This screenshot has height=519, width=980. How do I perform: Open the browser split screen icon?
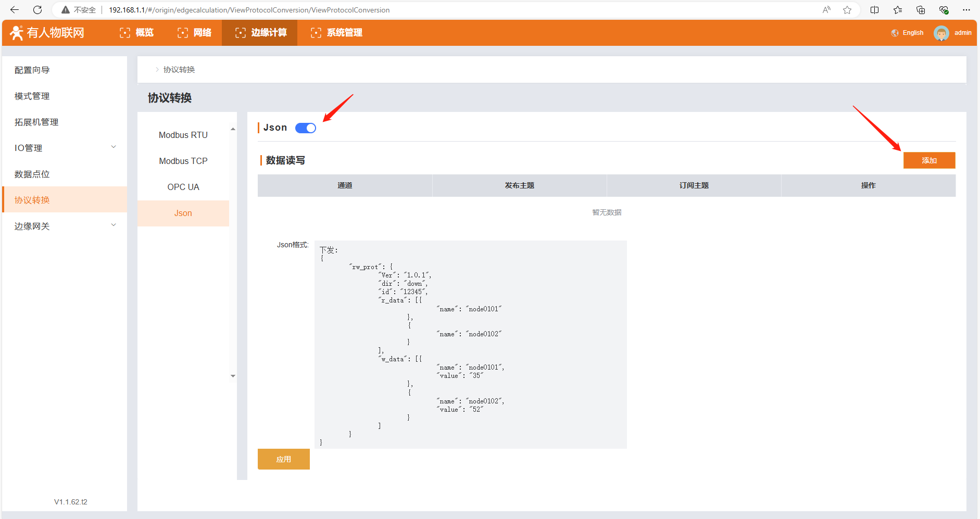coord(874,10)
